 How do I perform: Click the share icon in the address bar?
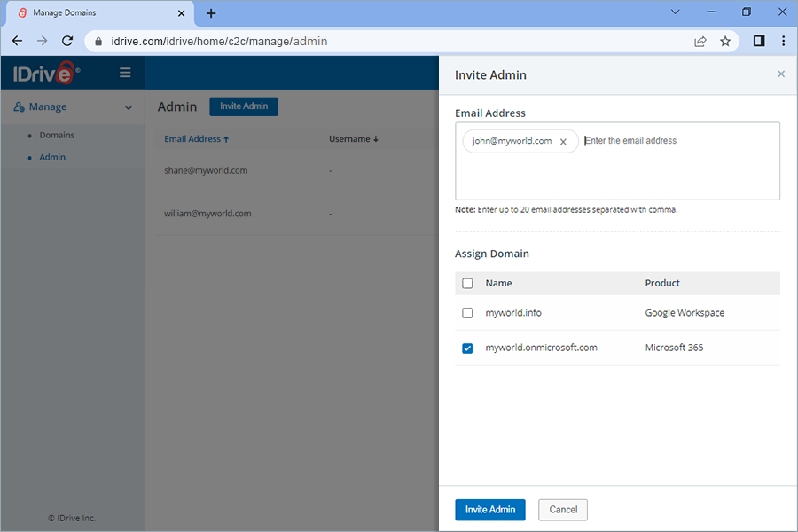tap(700, 41)
